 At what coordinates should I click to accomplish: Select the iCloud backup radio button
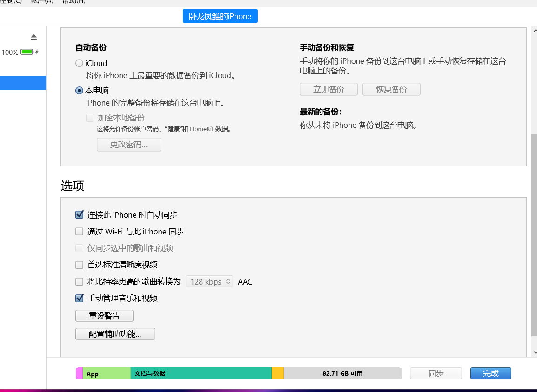(79, 63)
